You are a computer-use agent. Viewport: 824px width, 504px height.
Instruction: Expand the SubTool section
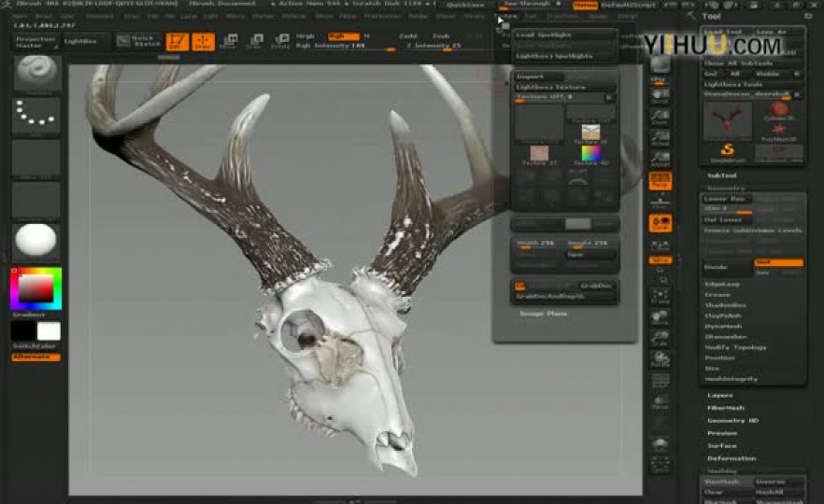(x=721, y=175)
